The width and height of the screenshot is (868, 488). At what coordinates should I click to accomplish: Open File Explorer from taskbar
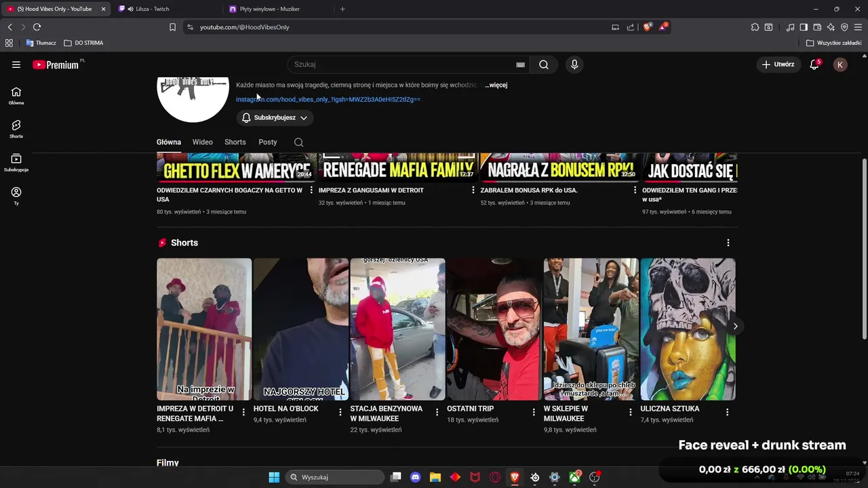click(435, 477)
